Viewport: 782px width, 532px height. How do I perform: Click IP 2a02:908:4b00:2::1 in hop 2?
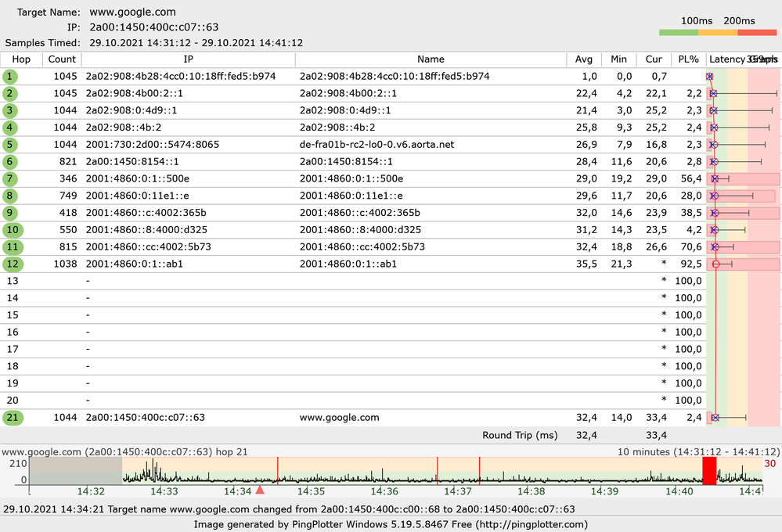(134, 94)
